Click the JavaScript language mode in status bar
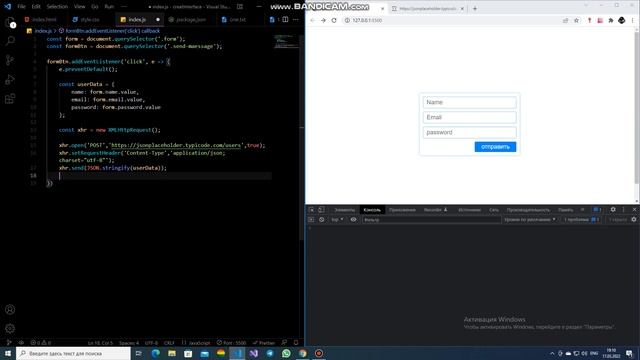The width and height of the screenshot is (640, 360). tap(199, 343)
